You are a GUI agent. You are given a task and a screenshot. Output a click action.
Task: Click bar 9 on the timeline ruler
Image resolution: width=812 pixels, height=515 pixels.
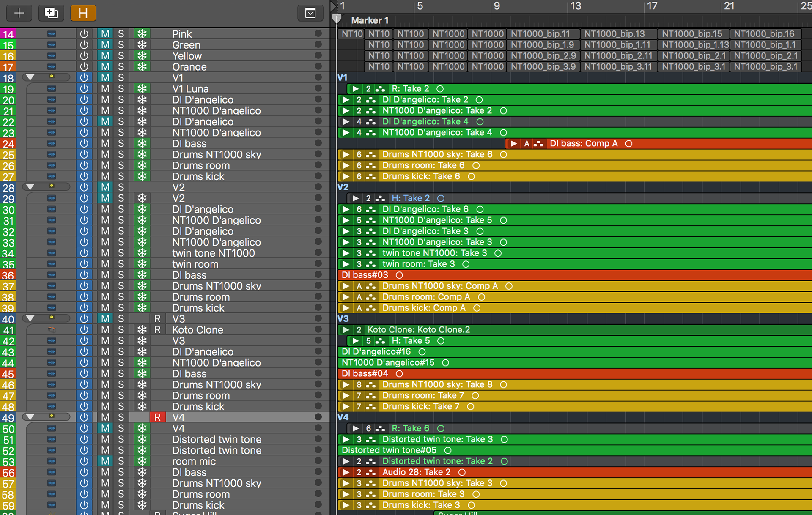pos(497,6)
